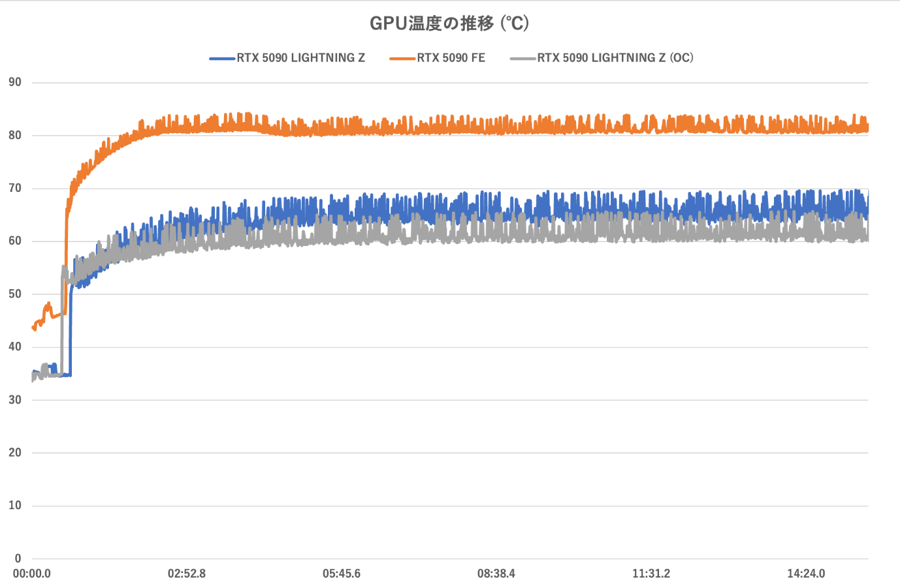This screenshot has height=588, width=900.
Task: Click the RTX 5090 FE legend label
Action: 449,57
